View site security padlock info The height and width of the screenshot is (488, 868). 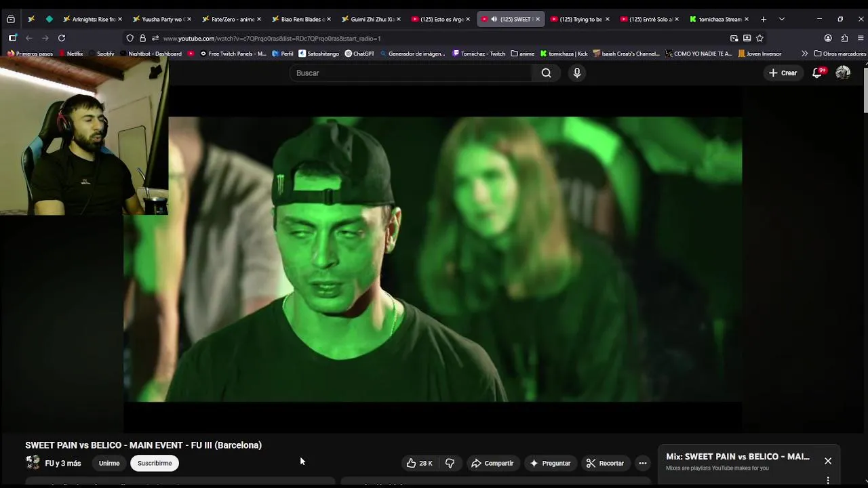tap(142, 38)
